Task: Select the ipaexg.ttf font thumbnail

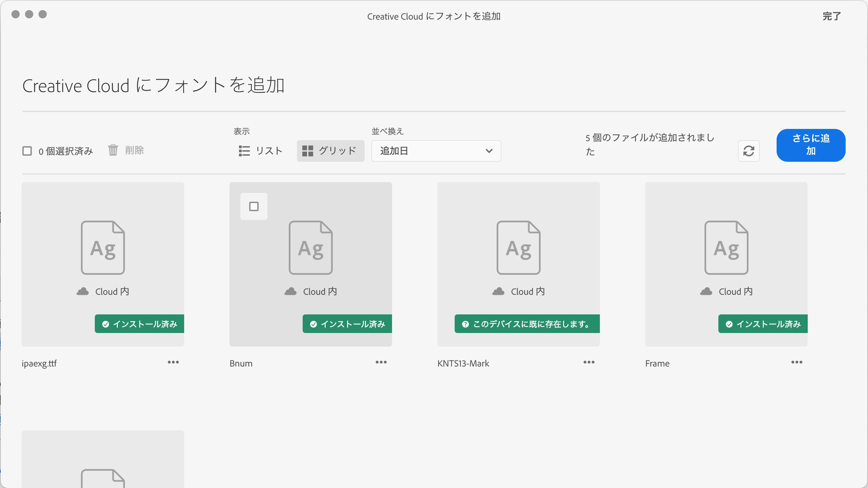Action: point(103,250)
